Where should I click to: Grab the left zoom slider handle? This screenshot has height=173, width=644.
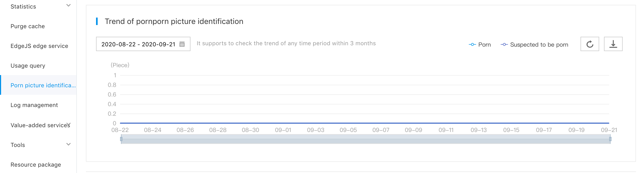tap(121, 139)
